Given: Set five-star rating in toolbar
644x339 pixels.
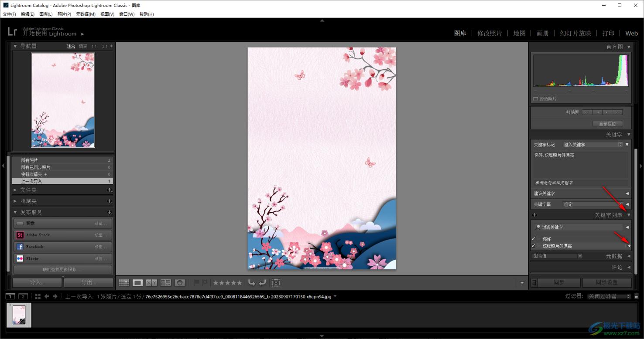Looking at the screenshot, I should [239, 283].
